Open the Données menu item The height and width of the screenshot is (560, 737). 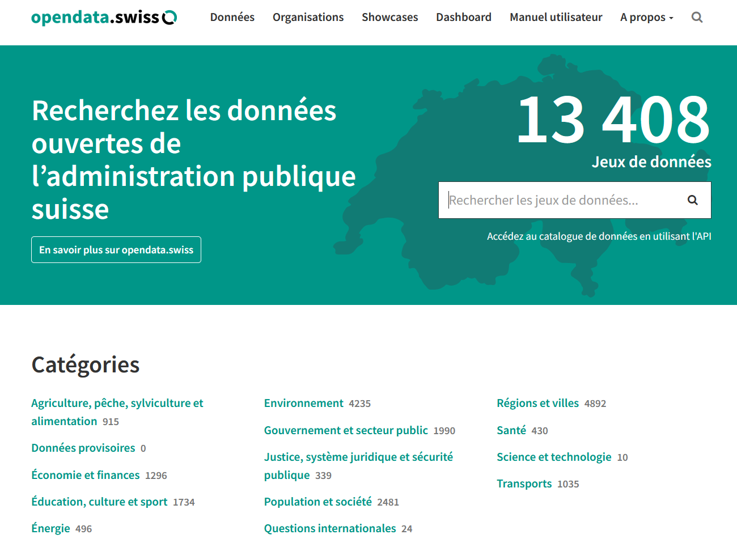(232, 18)
